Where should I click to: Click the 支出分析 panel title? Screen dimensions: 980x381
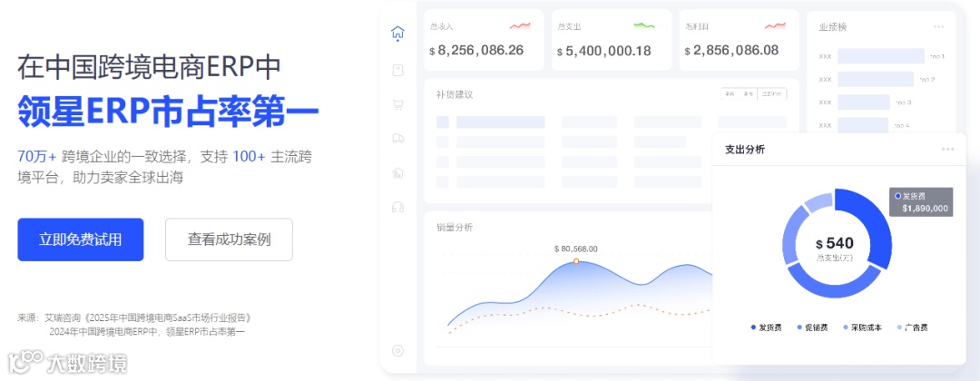[744, 150]
